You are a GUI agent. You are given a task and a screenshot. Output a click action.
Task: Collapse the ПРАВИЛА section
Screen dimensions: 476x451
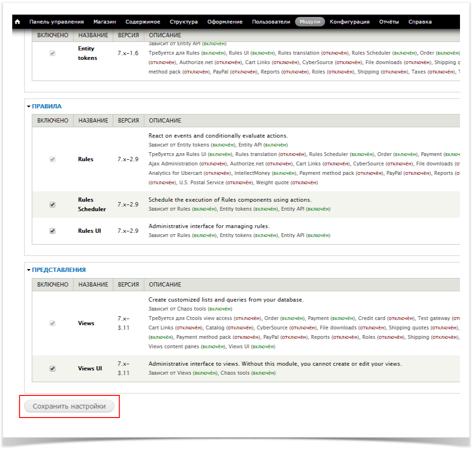tap(47, 107)
